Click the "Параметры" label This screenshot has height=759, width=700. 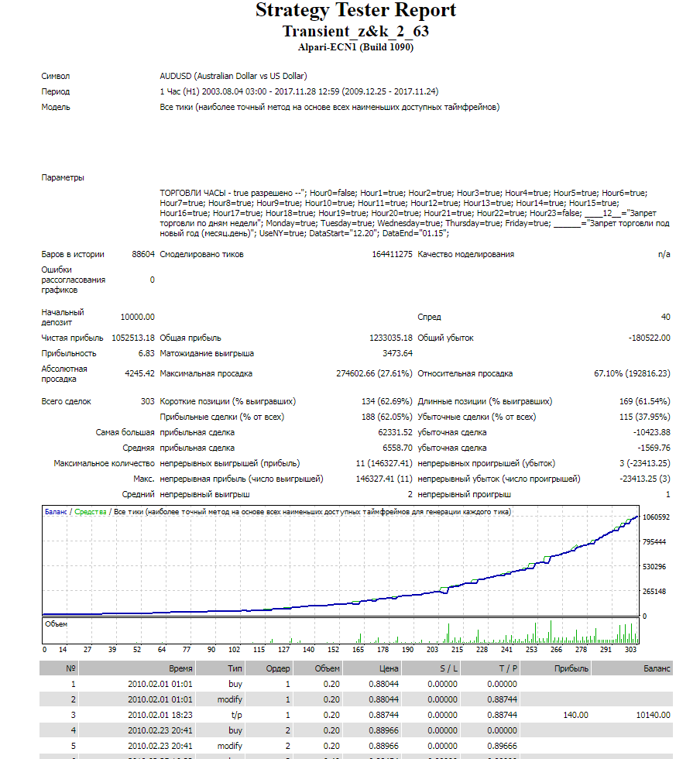pos(63,177)
